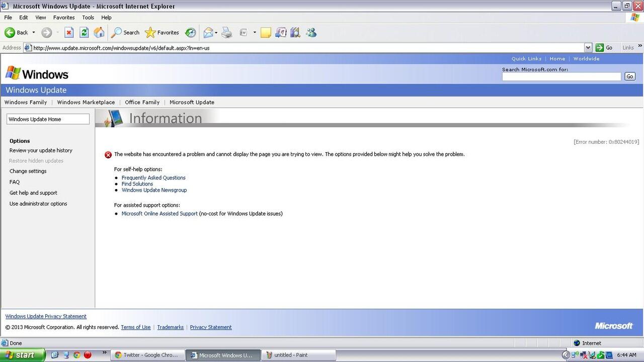Open Microsoft Online Assisted Support link
The width and height of the screenshot is (644, 362).
pos(159,214)
